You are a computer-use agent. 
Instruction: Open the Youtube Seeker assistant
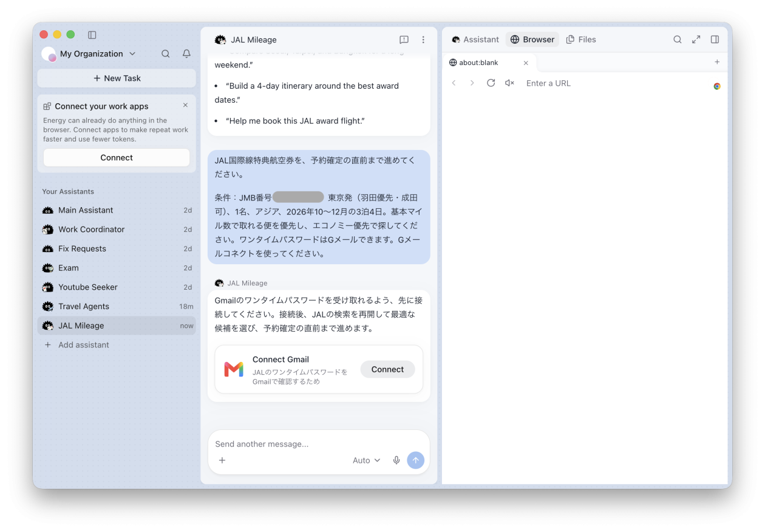pyautogui.click(x=117, y=287)
